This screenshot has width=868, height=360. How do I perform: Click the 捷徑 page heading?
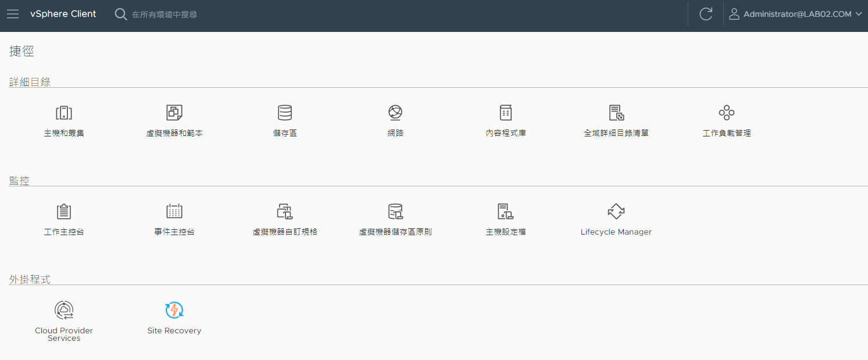point(22,51)
